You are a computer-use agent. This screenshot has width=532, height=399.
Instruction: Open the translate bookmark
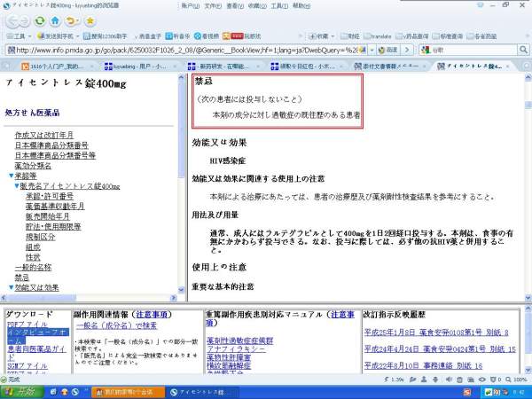pyautogui.click(x=377, y=36)
